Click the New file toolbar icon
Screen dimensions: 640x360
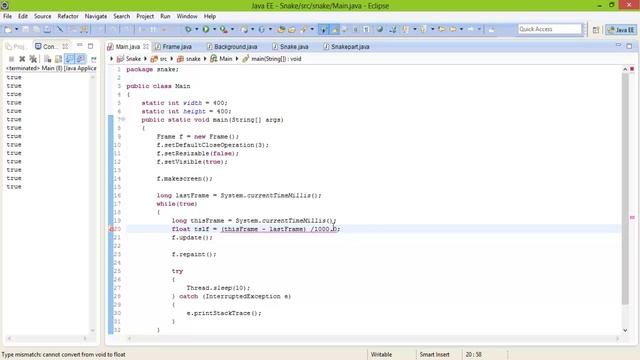(x=8, y=29)
